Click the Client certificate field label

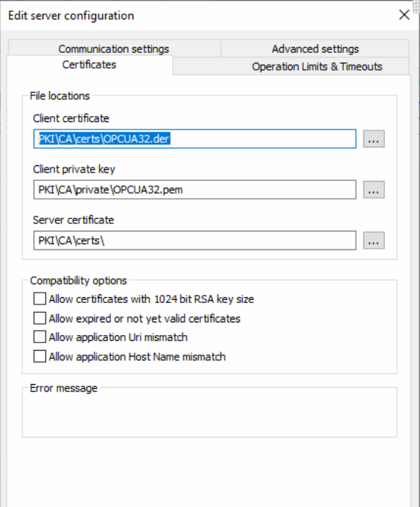coord(71,118)
